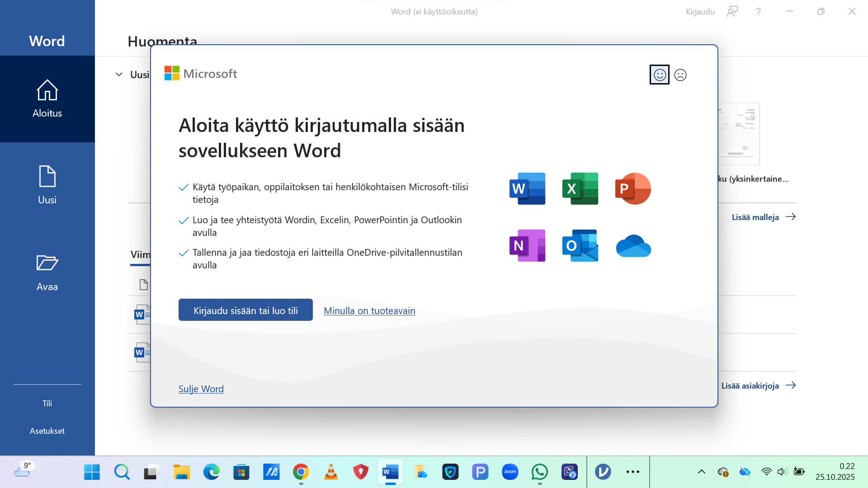Click Kirjaudu in title bar

pos(700,11)
